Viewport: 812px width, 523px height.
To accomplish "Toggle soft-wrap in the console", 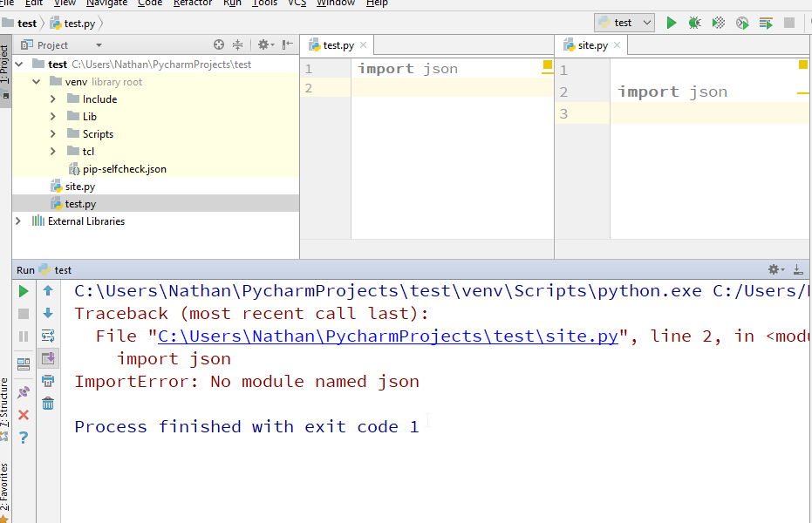I will coord(48,335).
